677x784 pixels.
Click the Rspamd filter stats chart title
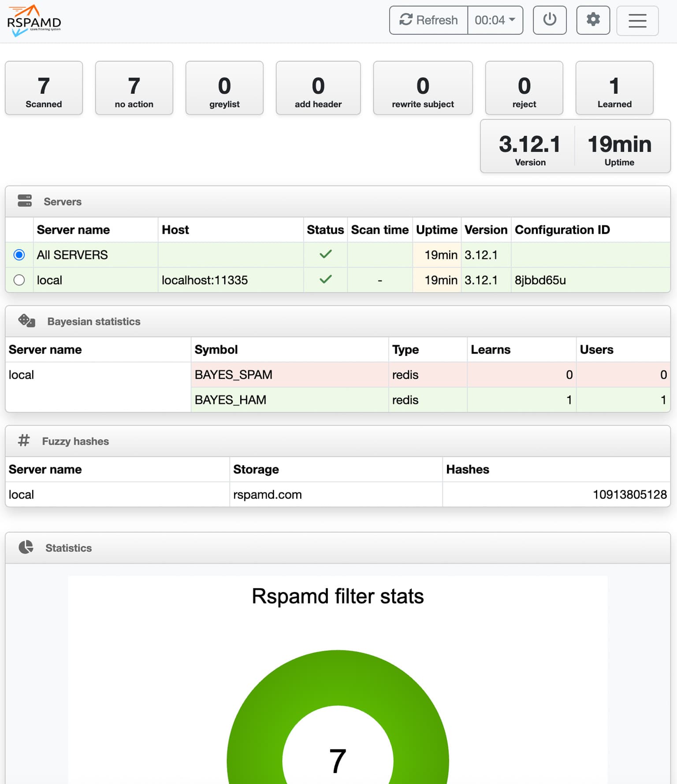pos(338,596)
